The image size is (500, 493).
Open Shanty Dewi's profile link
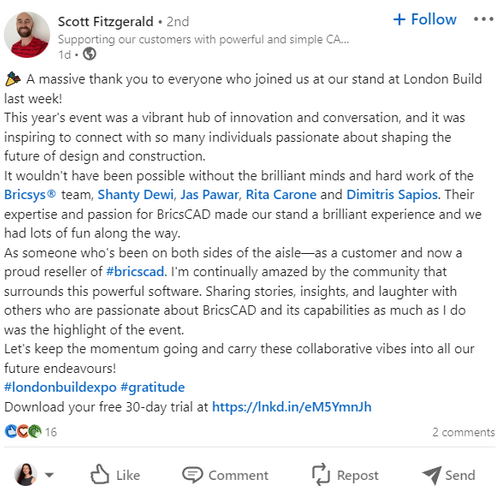pos(136,195)
